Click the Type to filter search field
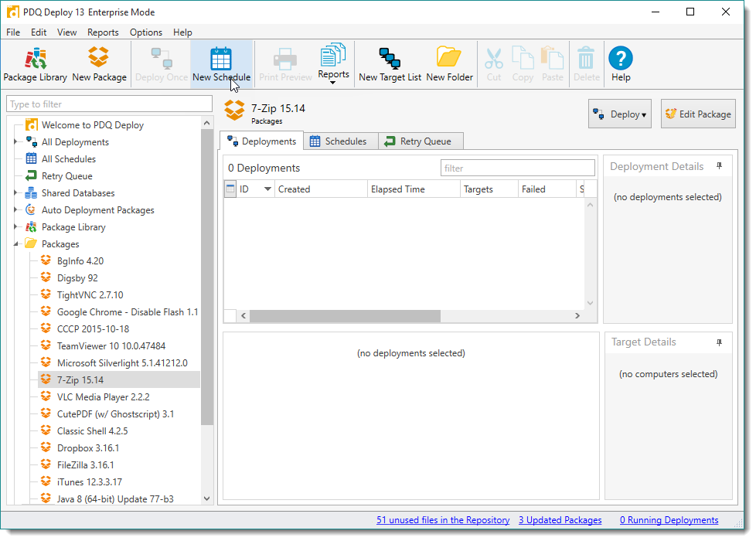Viewport: 756px width, 541px height. click(109, 104)
